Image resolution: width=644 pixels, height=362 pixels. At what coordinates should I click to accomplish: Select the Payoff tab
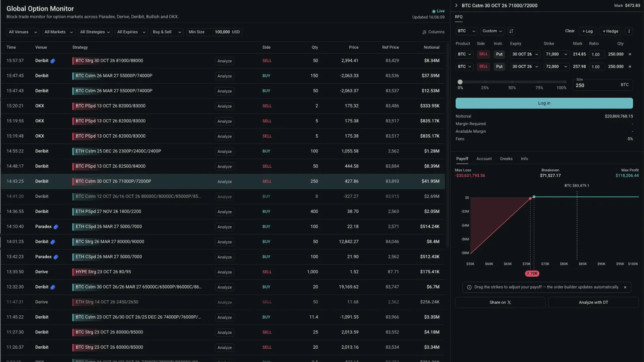[462, 159]
